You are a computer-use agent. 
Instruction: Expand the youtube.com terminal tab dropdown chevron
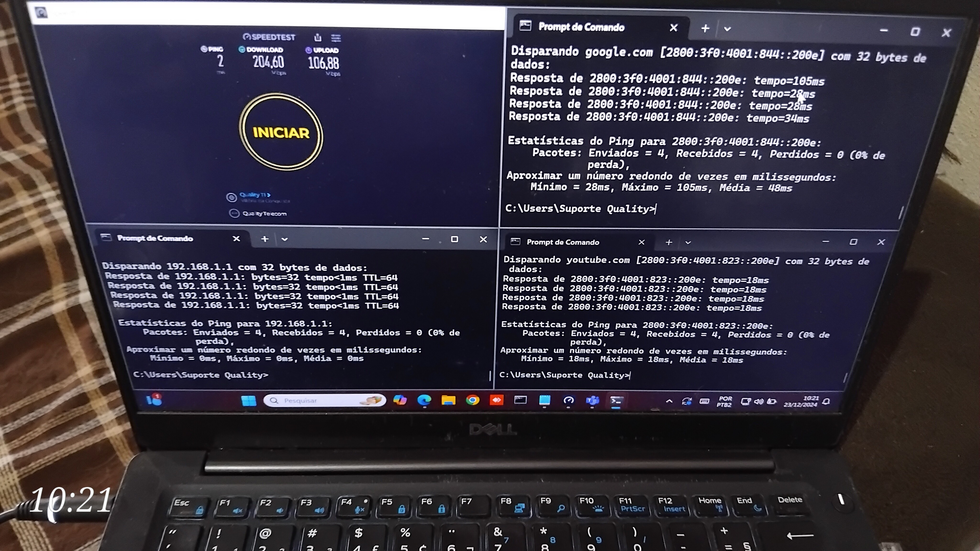688,242
